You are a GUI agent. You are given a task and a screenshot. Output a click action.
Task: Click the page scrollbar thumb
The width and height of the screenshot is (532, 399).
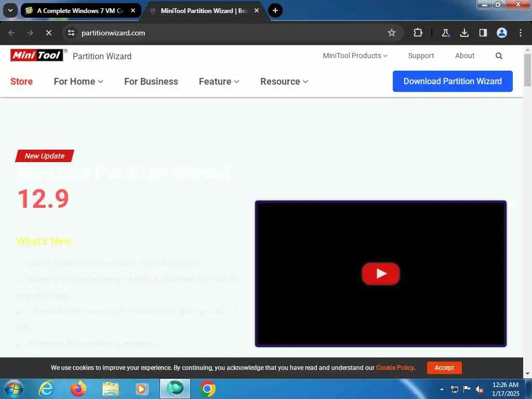pyautogui.click(x=528, y=70)
